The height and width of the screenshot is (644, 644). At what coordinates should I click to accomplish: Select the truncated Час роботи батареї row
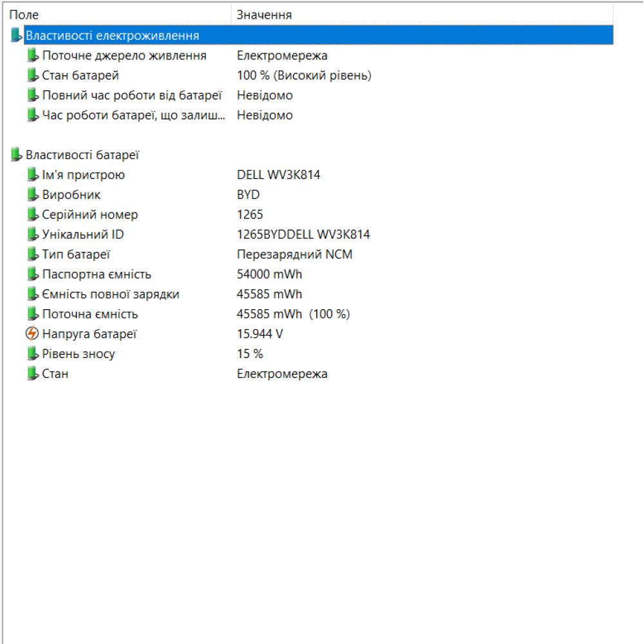(129, 115)
